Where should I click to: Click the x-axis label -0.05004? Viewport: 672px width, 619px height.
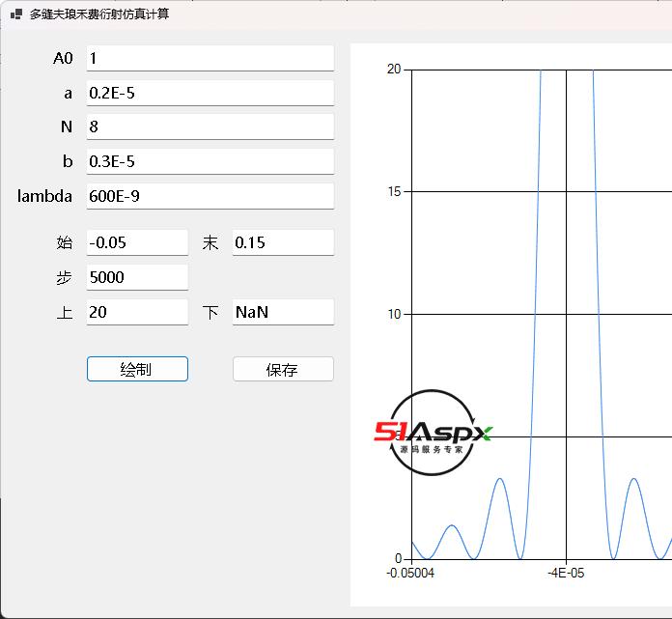[x=410, y=574]
